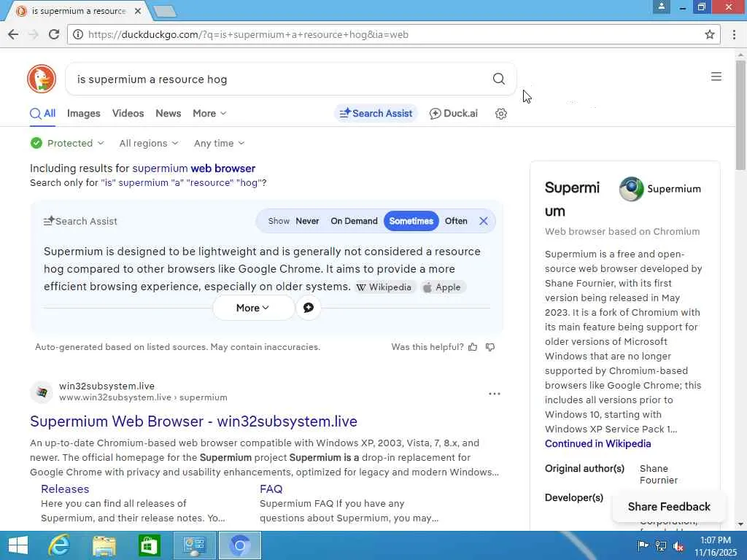
Task: Switch to Videos tab
Action: tap(128, 113)
